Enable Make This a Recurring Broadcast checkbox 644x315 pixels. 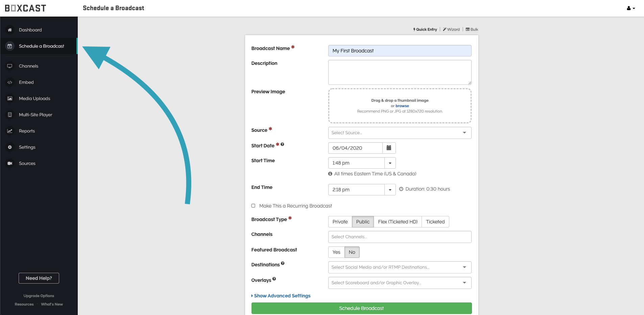(253, 206)
